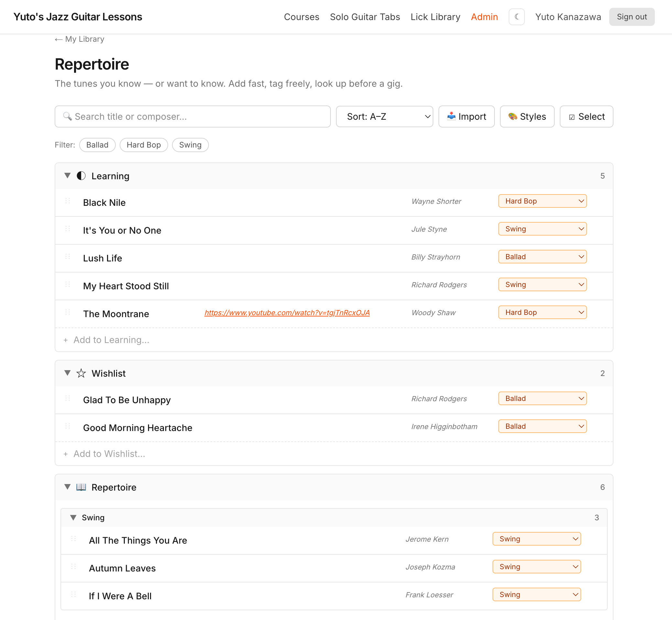Click the Import button
This screenshot has width=672, height=620.
(466, 116)
